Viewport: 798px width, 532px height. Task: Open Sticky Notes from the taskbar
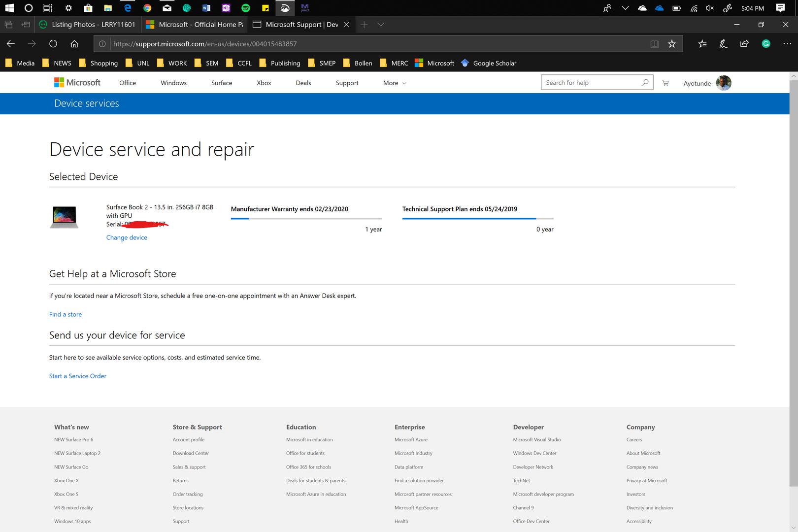pyautogui.click(x=266, y=8)
